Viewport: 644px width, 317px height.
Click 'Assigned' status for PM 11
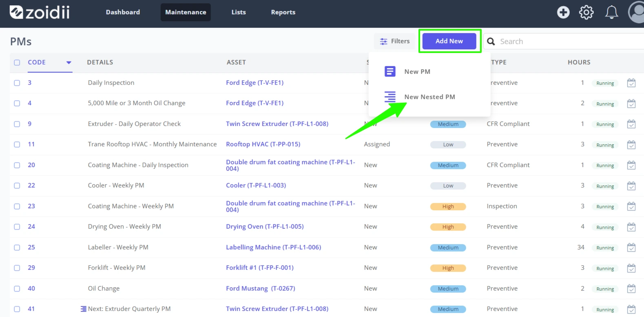[x=377, y=144]
